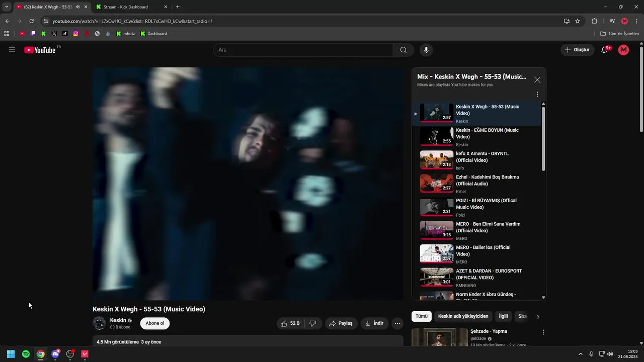Like the video with thumbs up
This screenshot has height=362, width=644.
pyautogui.click(x=290, y=323)
